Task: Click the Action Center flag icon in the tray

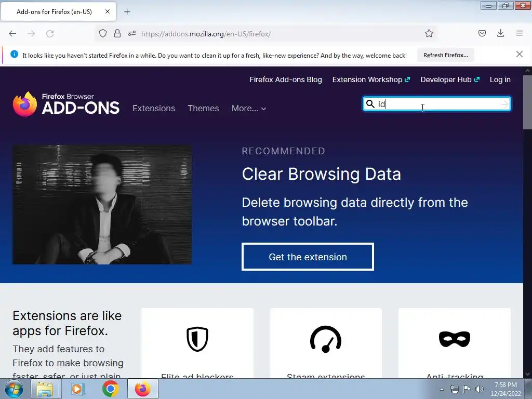Action: tap(467, 389)
